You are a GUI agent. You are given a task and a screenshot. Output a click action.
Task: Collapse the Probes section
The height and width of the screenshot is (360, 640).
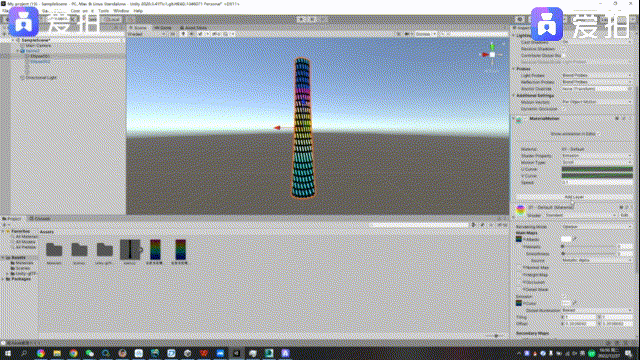click(x=514, y=69)
